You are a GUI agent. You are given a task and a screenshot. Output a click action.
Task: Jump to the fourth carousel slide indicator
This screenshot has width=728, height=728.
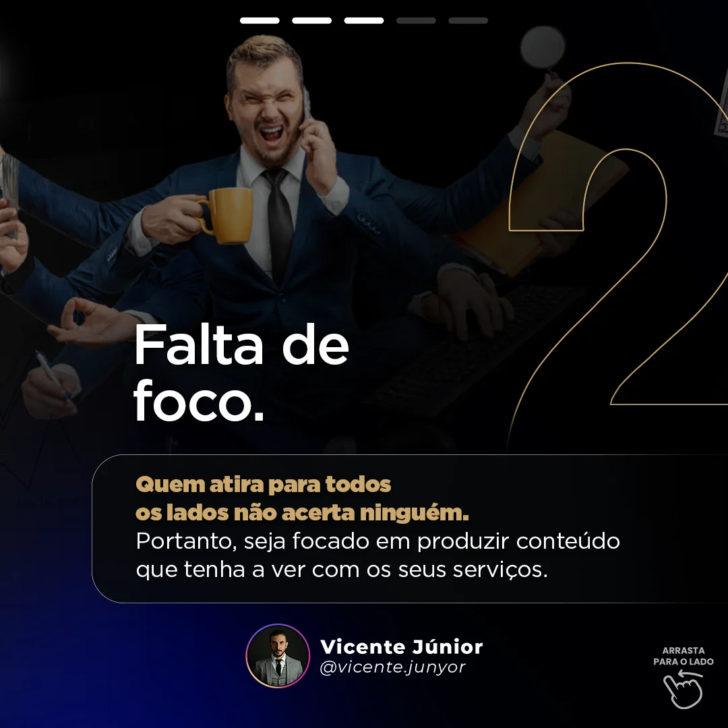416,20
